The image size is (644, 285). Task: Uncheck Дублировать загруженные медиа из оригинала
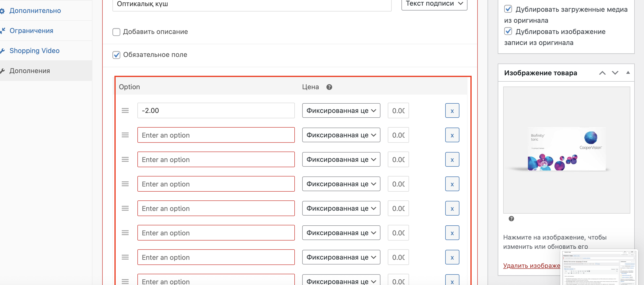point(508,9)
